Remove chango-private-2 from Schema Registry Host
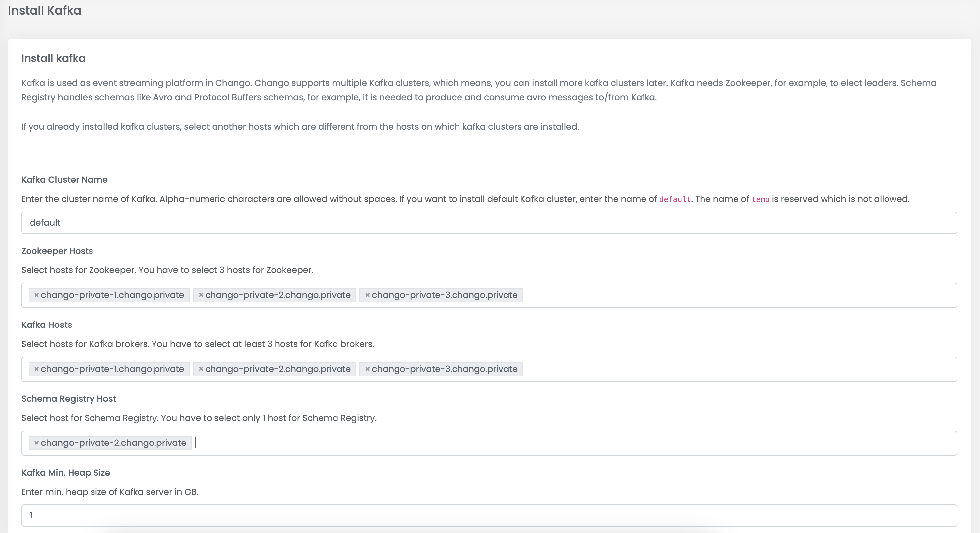This screenshot has width=980, height=533. 36,443
